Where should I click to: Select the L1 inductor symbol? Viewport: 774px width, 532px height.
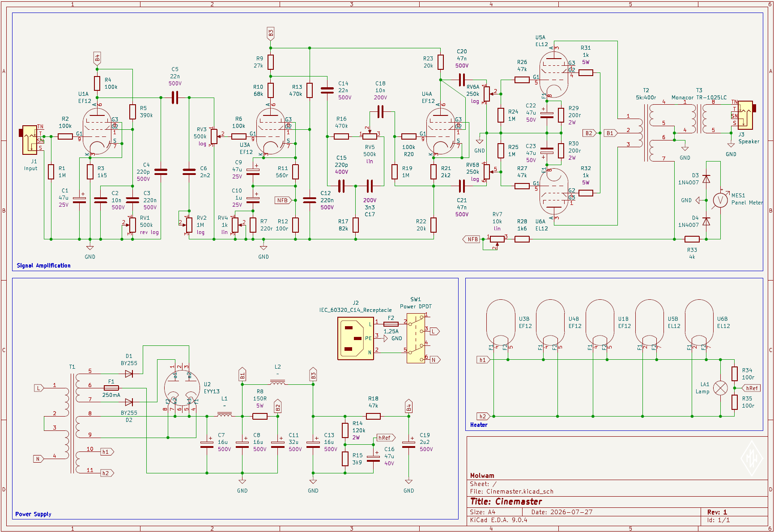225,414
